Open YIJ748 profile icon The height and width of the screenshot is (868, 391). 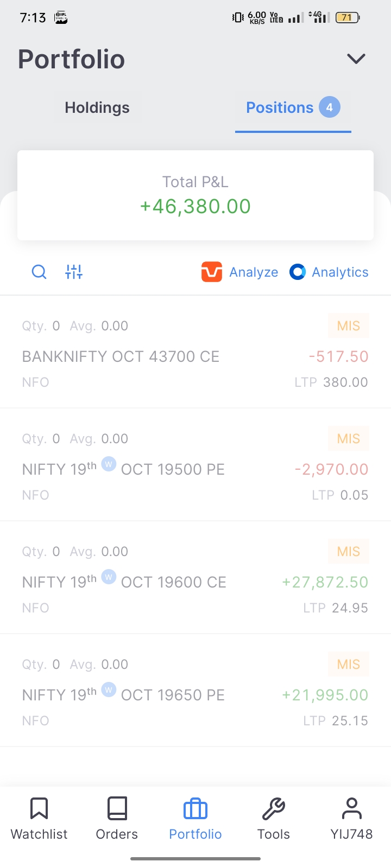point(351,808)
